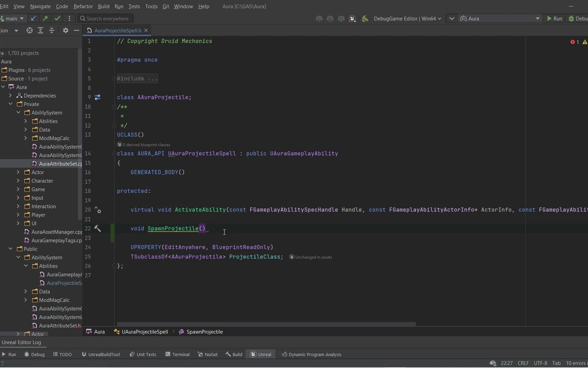Click the Unreal Engine logo toolbar icon

(352, 18)
